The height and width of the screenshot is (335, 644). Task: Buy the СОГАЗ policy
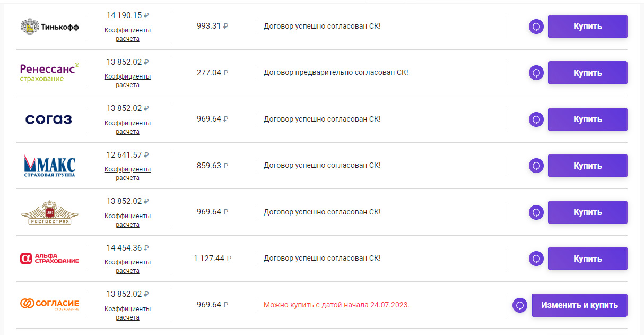click(587, 119)
